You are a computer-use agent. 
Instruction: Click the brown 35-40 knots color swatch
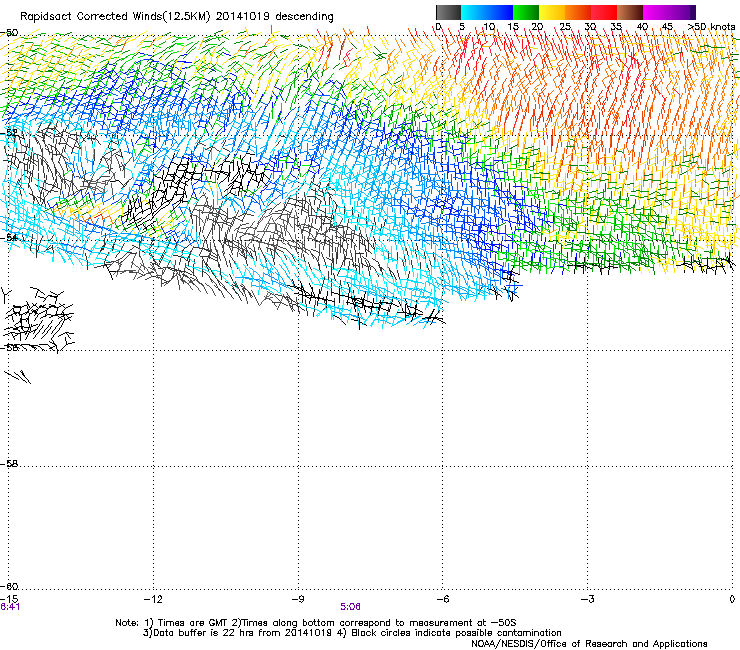630,12
